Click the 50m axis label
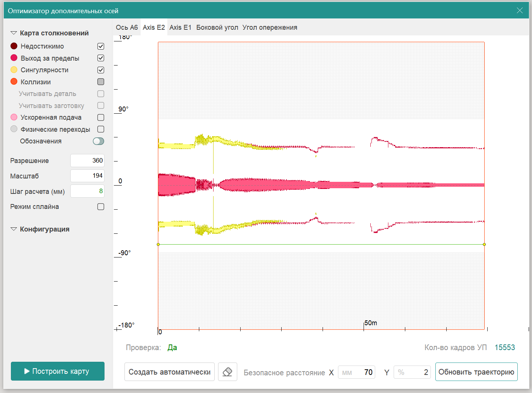 (x=371, y=323)
